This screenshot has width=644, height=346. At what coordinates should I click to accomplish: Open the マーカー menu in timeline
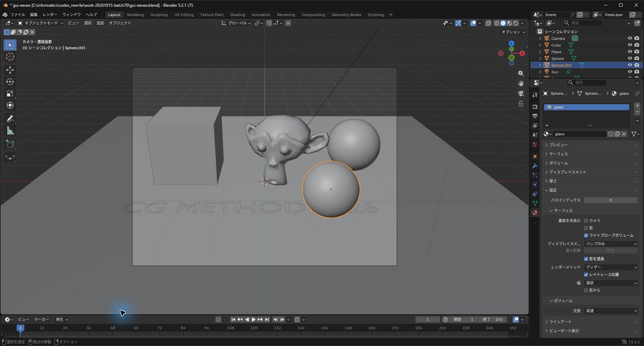point(42,320)
